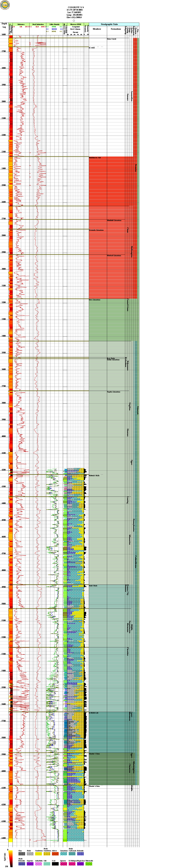Click the black Coal legend swatch
Viewport: 181px width, 868px height.
[55, 864]
